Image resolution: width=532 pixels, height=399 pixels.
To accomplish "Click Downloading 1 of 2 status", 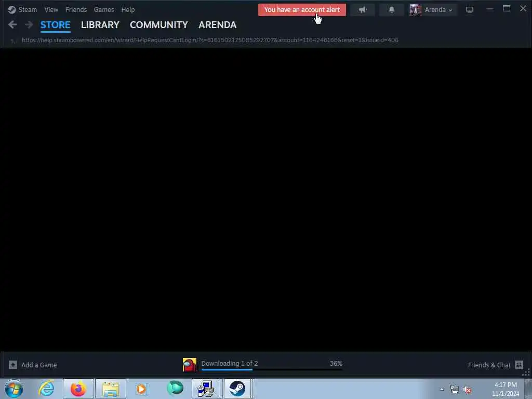I will (x=230, y=363).
